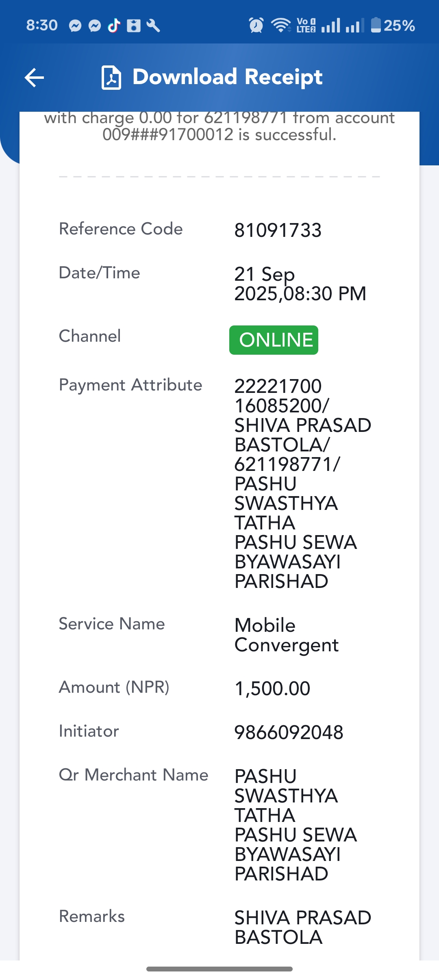Tap the Payment Attribute details text
Image resolution: width=439 pixels, height=980 pixels.
coord(303,483)
